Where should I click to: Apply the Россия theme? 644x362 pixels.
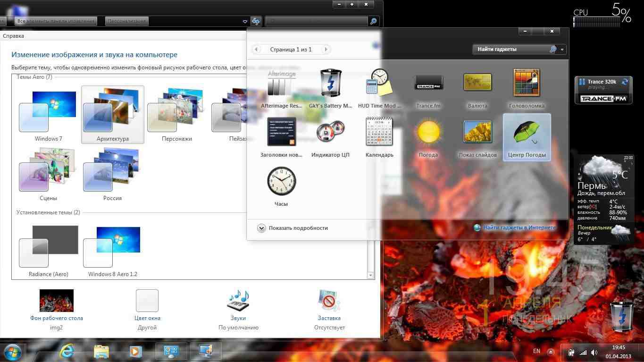pyautogui.click(x=113, y=174)
